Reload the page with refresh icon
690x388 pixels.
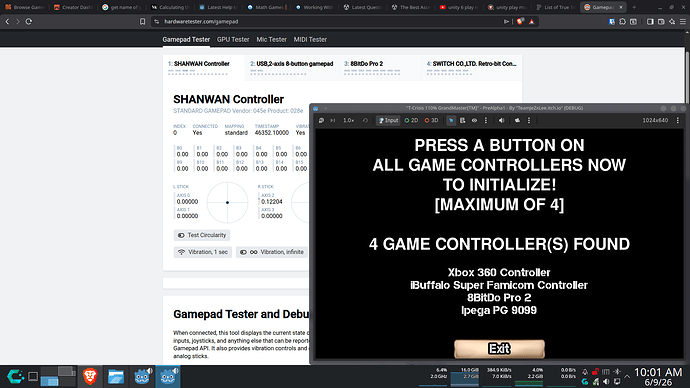coord(29,21)
